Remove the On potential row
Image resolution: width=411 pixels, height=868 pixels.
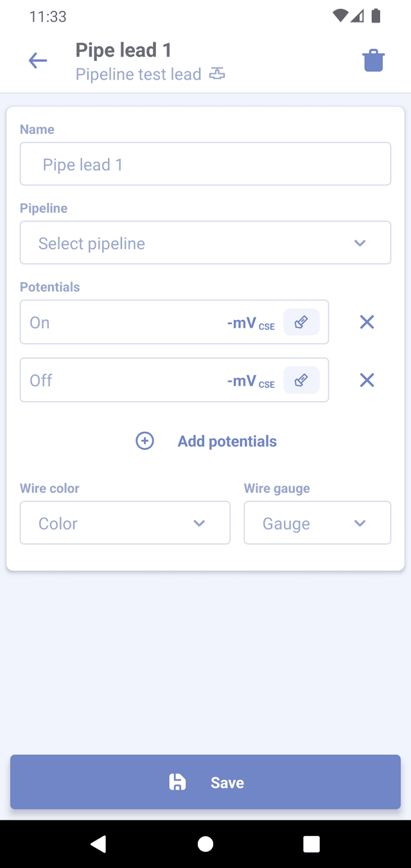coord(367,322)
